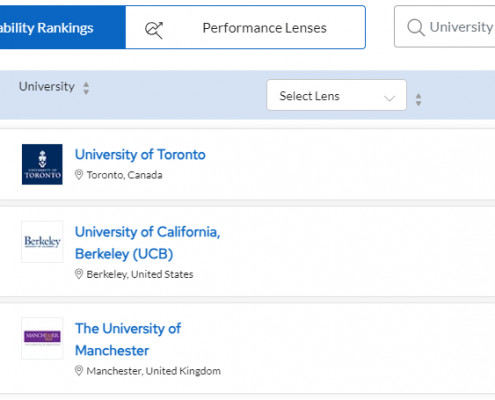Click the Toronto, Canada location text
The height and width of the screenshot is (400, 495).
[x=124, y=175]
